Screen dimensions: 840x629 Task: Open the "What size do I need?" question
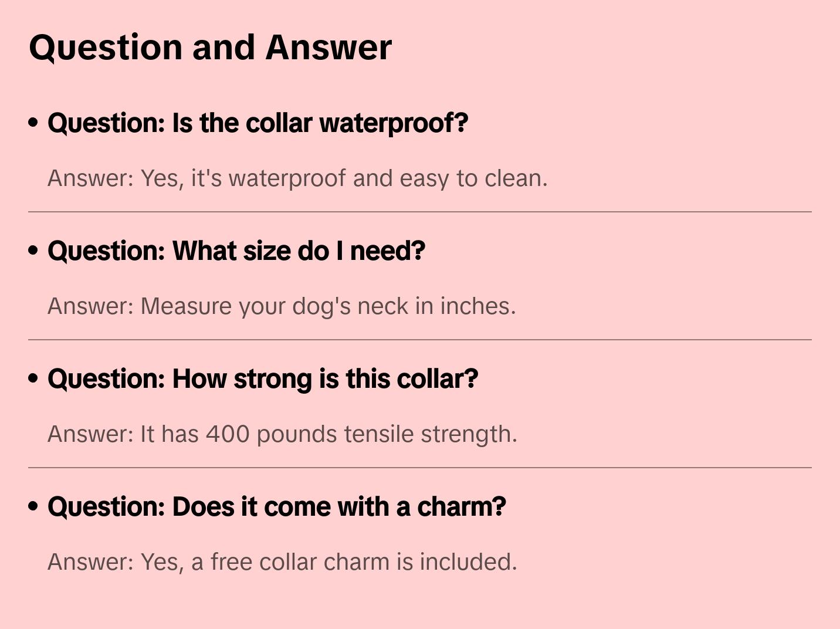(x=236, y=251)
